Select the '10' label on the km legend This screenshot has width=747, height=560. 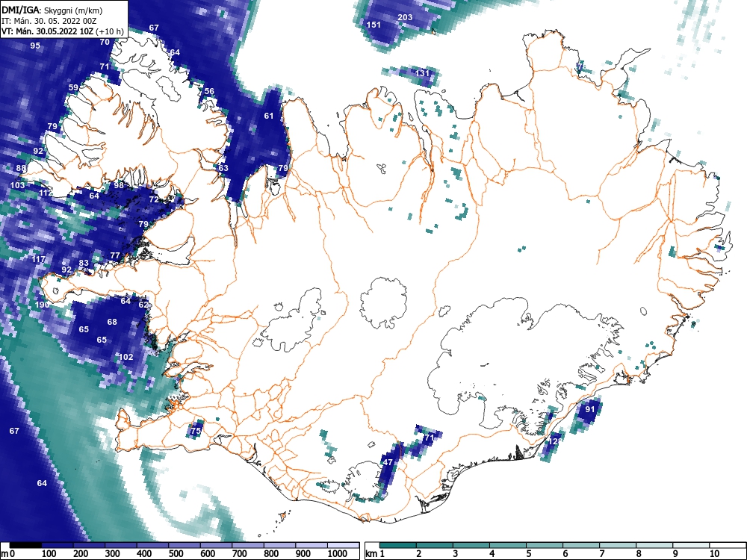(715, 553)
